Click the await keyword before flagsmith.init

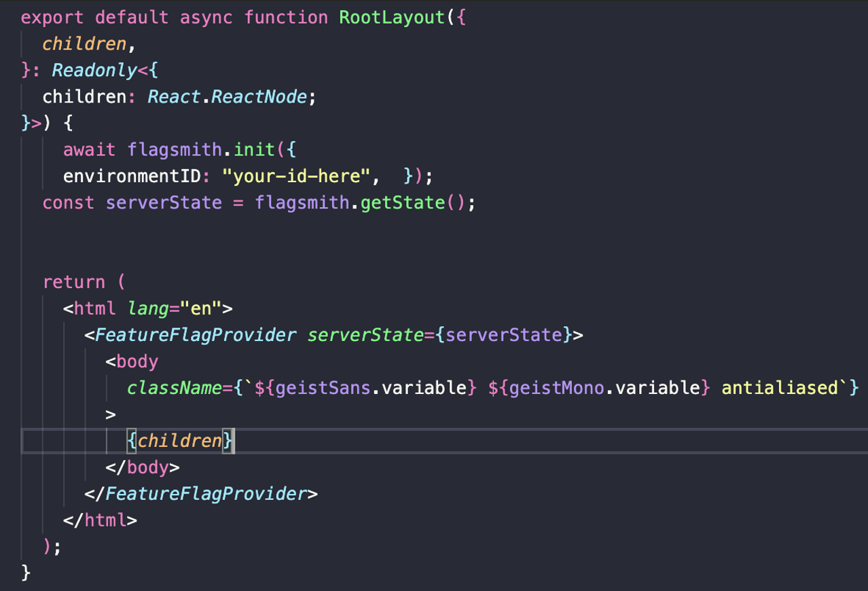click(x=89, y=149)
